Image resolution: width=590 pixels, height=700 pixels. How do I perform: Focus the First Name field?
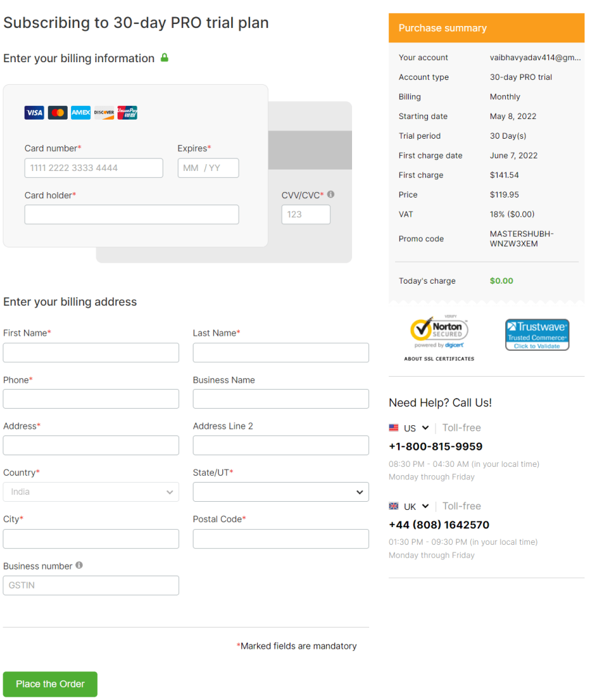tap(91, 353)
